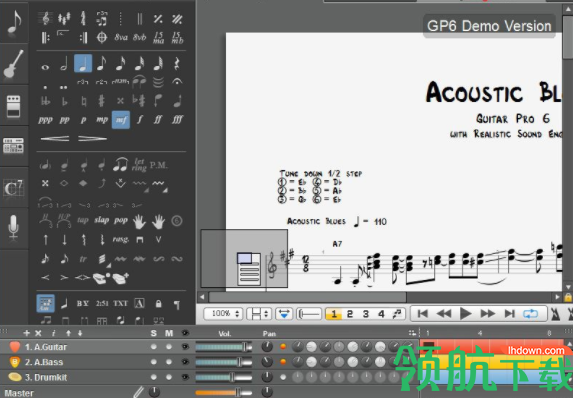
Task: Toggle the selected quarter note duration
Action: coord(83,64)
